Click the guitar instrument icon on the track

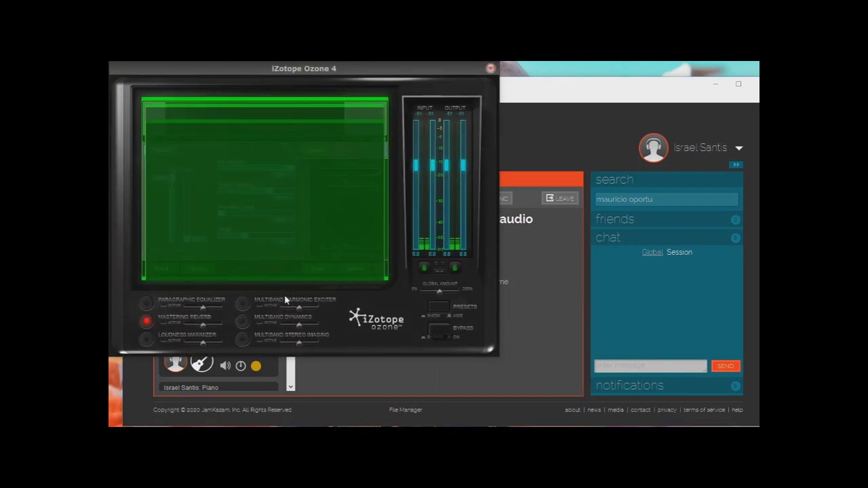tap(201, 363)
